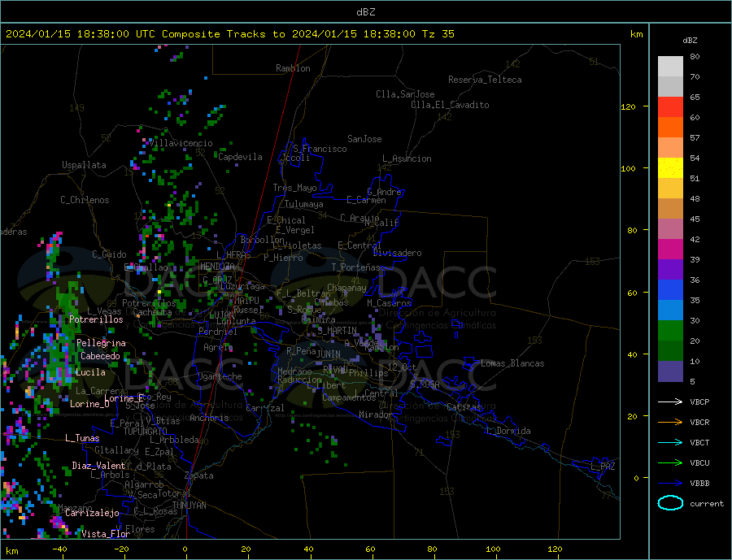Click the 'dBZ' heading above the color scale

click(690, 41)
